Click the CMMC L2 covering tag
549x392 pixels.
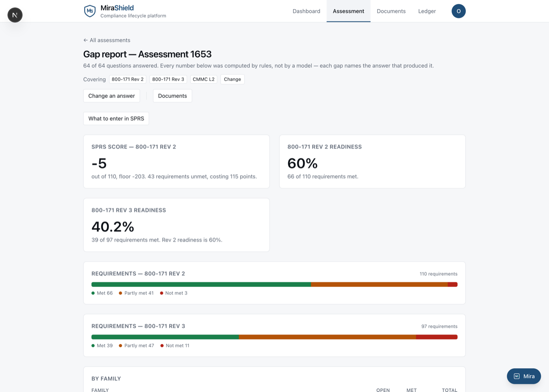[204, 79]
